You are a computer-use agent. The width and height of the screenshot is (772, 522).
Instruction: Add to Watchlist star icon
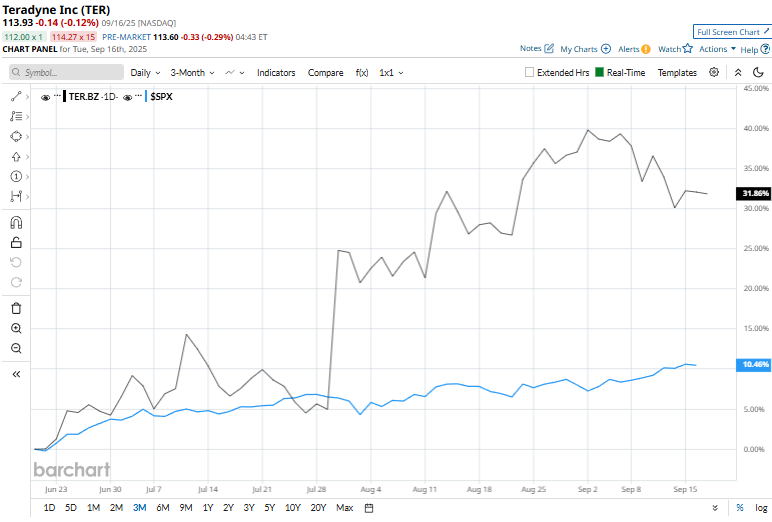[x=688, y=48]
